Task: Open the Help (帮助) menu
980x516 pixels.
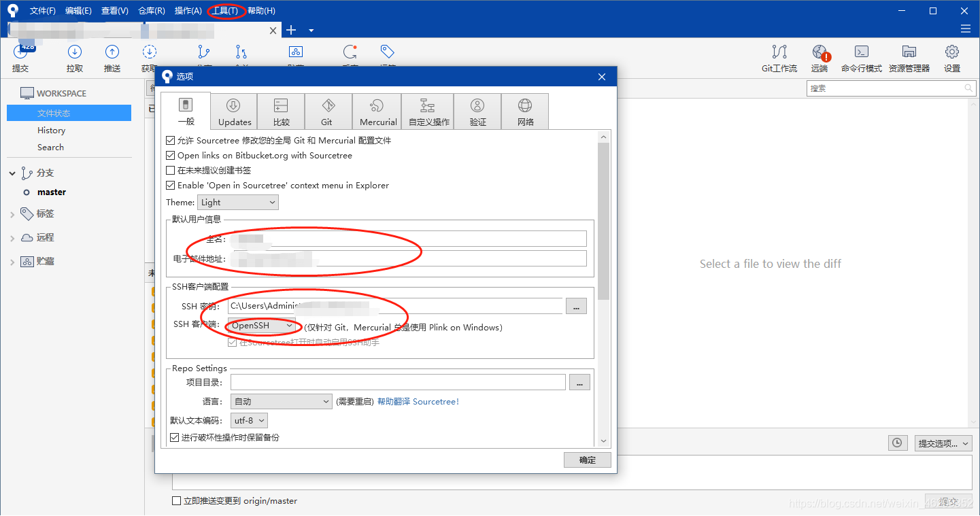Action: pos(261,11)
